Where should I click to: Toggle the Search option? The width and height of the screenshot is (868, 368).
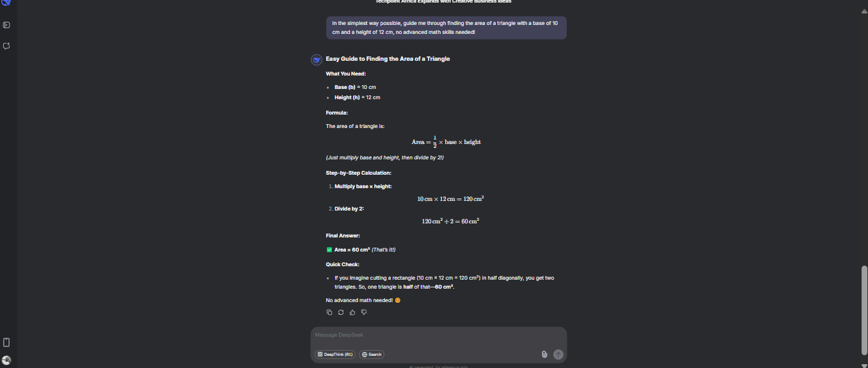point(372,354)
